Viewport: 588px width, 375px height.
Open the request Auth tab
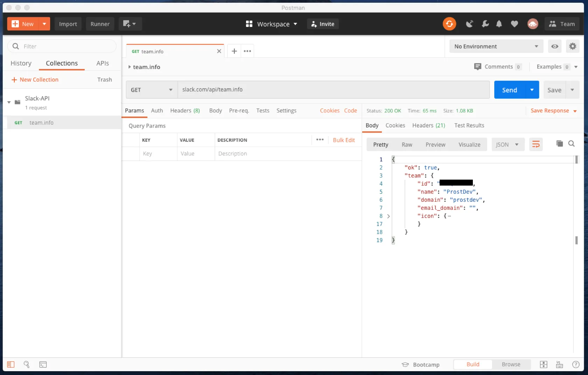coord(157,110)
